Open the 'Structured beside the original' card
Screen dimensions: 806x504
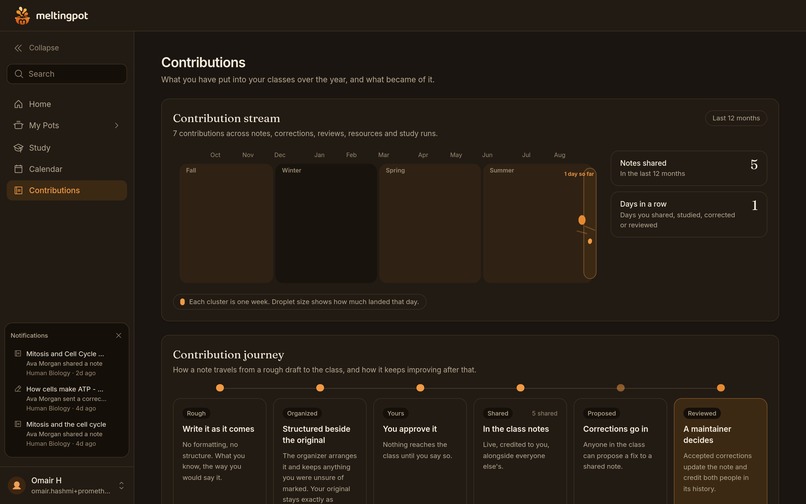[x=320, y=451]
